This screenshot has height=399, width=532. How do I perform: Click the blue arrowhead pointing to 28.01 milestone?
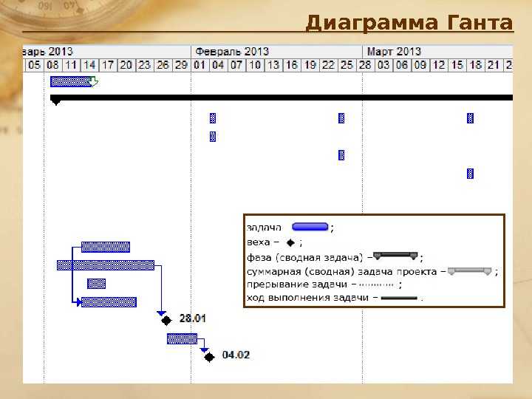161,313
